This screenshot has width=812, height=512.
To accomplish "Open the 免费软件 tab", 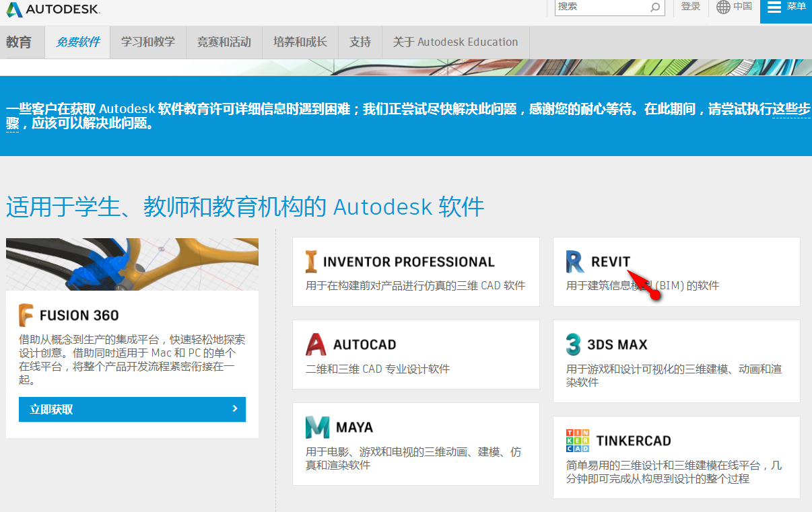I will pos(77,42).
